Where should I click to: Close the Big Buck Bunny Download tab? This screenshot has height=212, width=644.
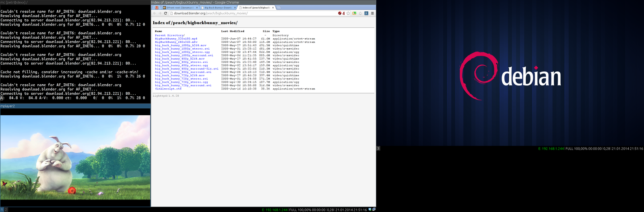pyautogui.click(x=235, y=8)
